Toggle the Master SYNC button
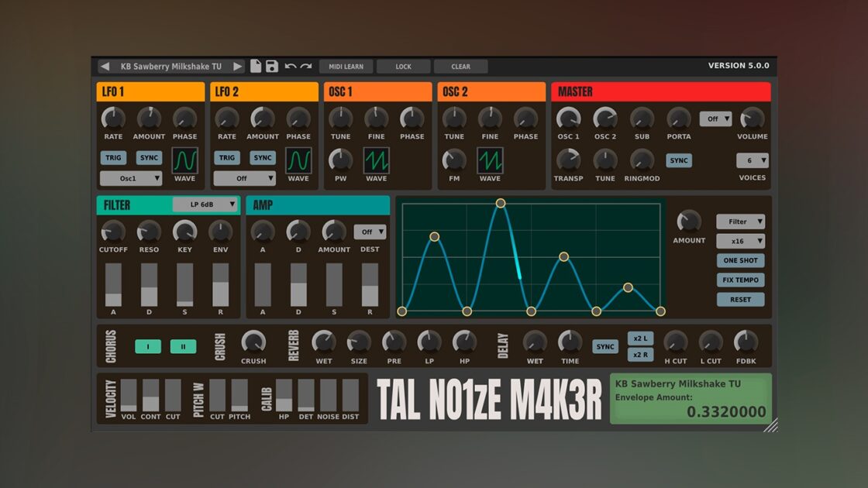This screenshot has height=488, width=868. pos(679,160)
